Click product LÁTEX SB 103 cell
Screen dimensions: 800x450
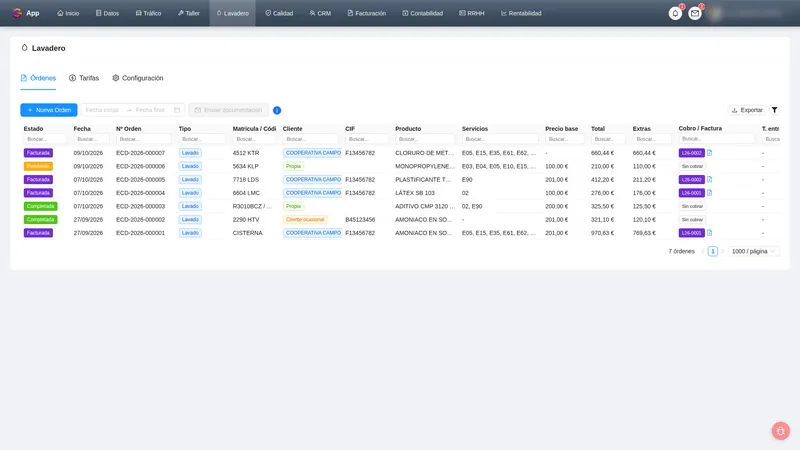coord(415,193)
